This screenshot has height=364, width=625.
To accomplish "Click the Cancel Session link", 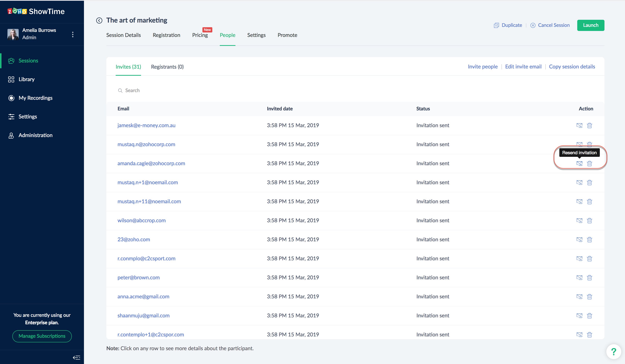I will [x=553, y=25].
